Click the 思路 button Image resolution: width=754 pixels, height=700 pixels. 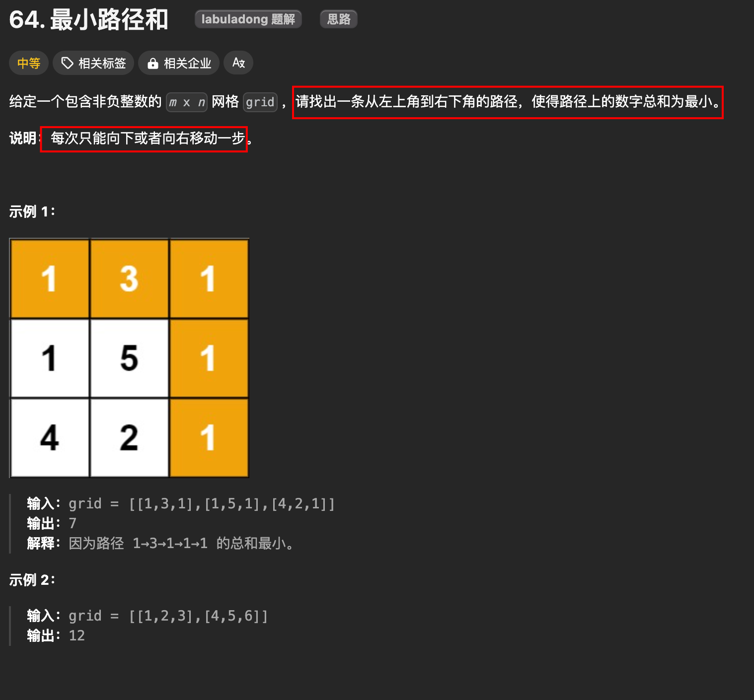(339, 19)
